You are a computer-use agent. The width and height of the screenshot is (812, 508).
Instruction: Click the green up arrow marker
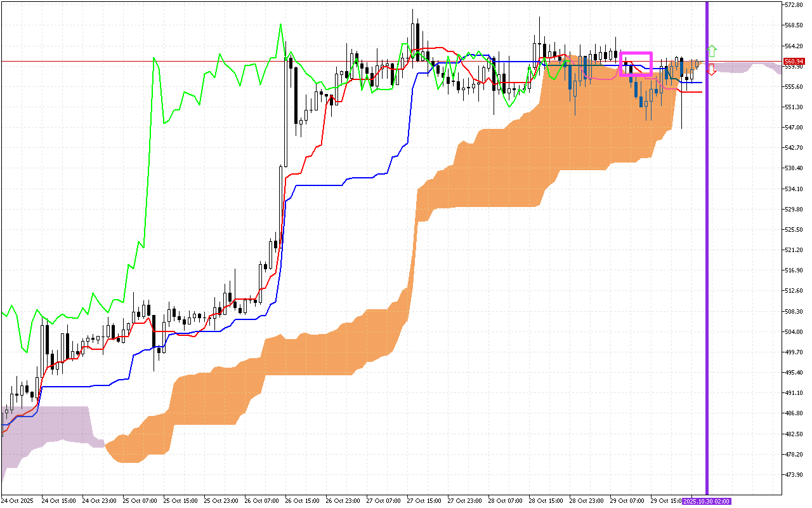(x=712, y=50)
